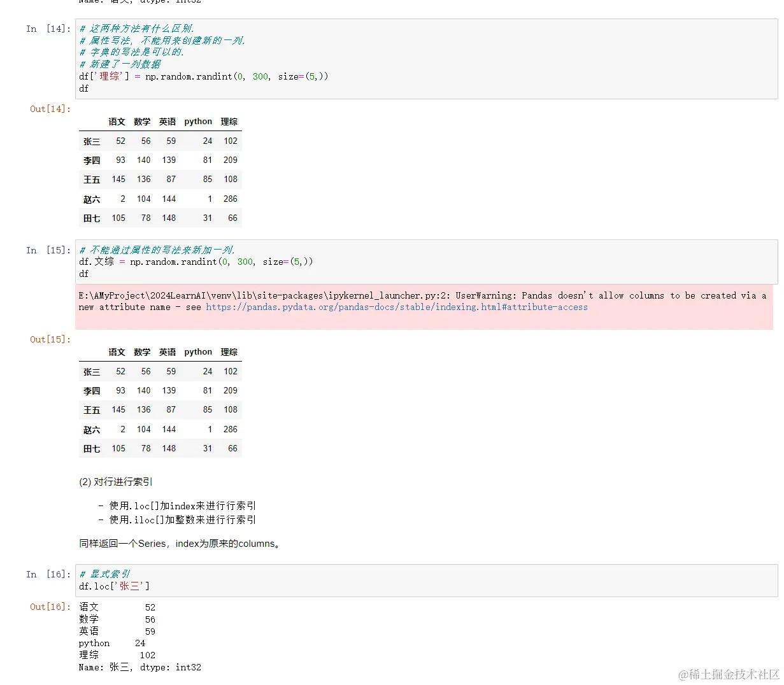Click the code line df.loc['张三']
Viewport: 784px width, 685px height.
tap(115, 586)
